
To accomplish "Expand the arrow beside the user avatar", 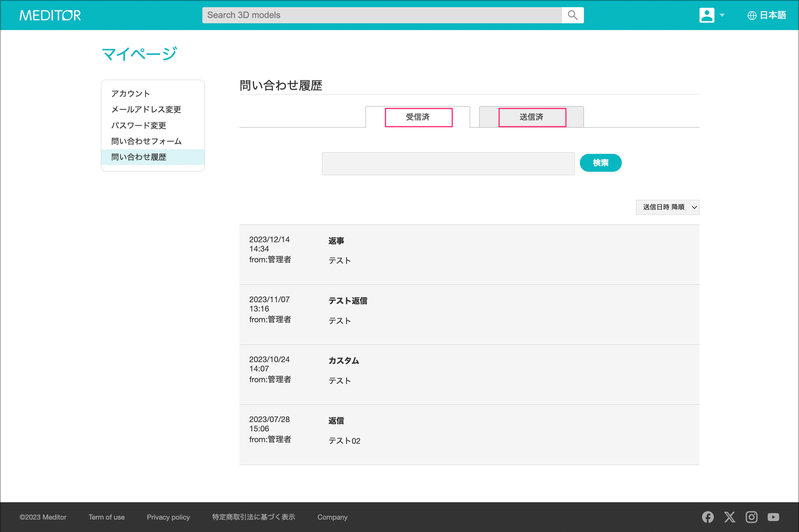I will (722, 15).
